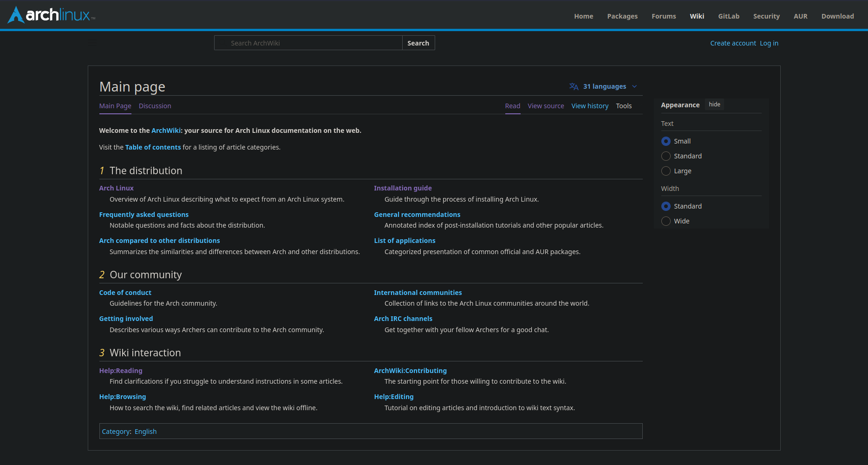
Task: Select Small text size
Action: click(x=666, y=141)
